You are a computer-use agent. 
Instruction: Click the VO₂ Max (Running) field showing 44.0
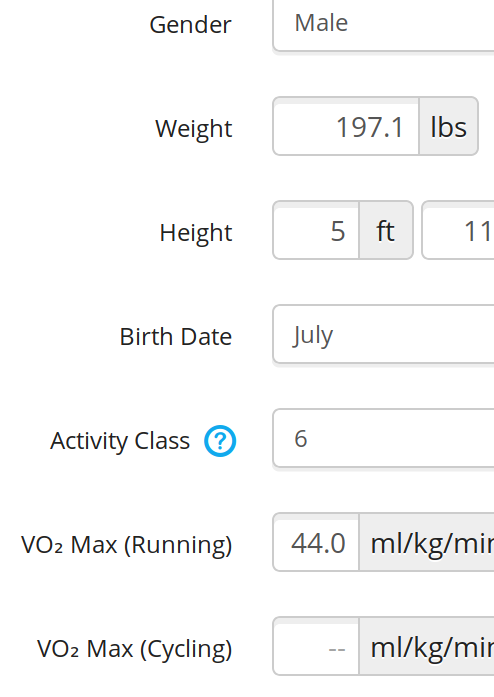tap(316, 542)
